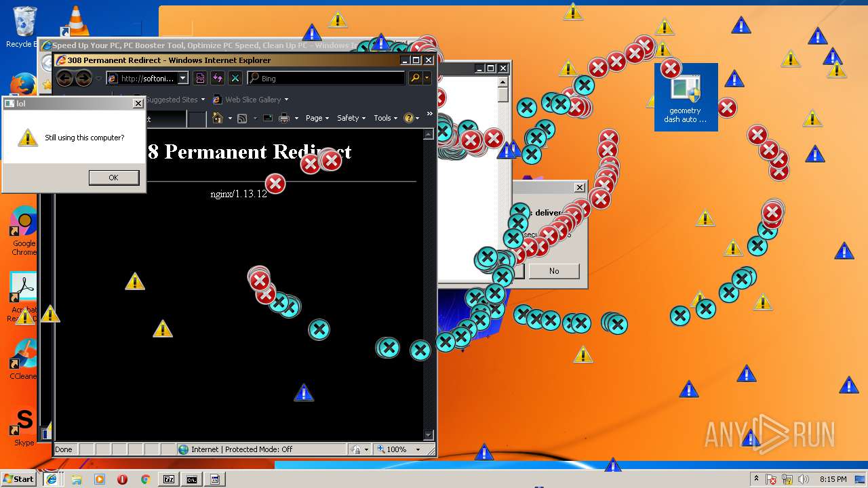Click the network icon in system tray

788,479
